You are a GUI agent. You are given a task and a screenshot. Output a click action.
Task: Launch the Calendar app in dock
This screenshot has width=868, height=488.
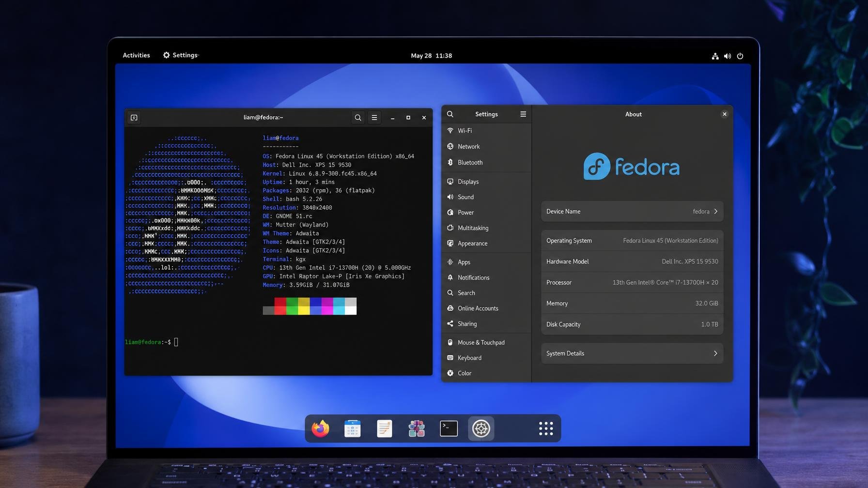click(352, 428)
